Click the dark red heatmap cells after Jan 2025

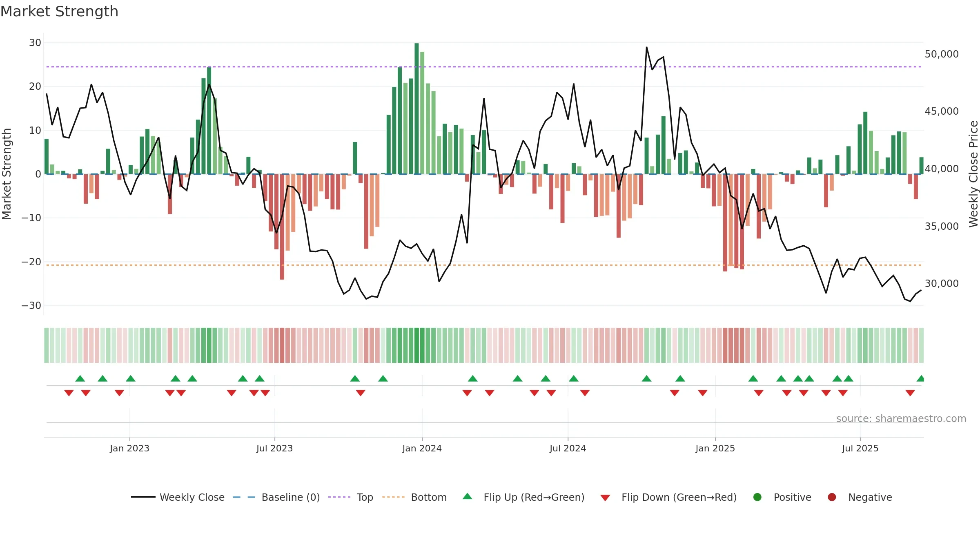[x=733, y=345]
